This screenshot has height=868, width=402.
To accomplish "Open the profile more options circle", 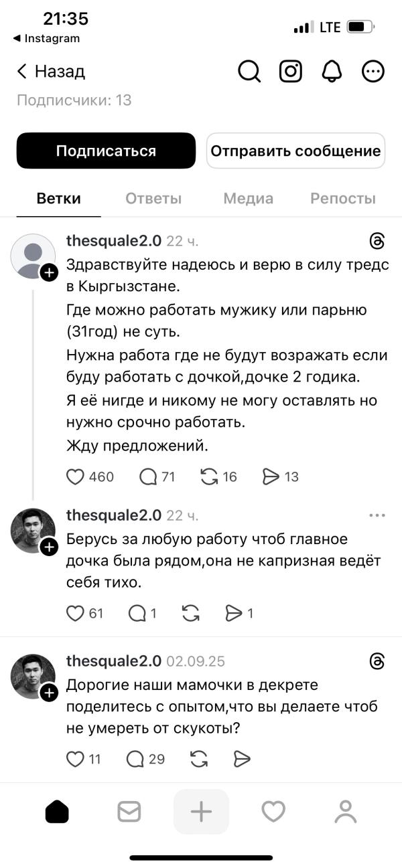I will tap(373, 72).
